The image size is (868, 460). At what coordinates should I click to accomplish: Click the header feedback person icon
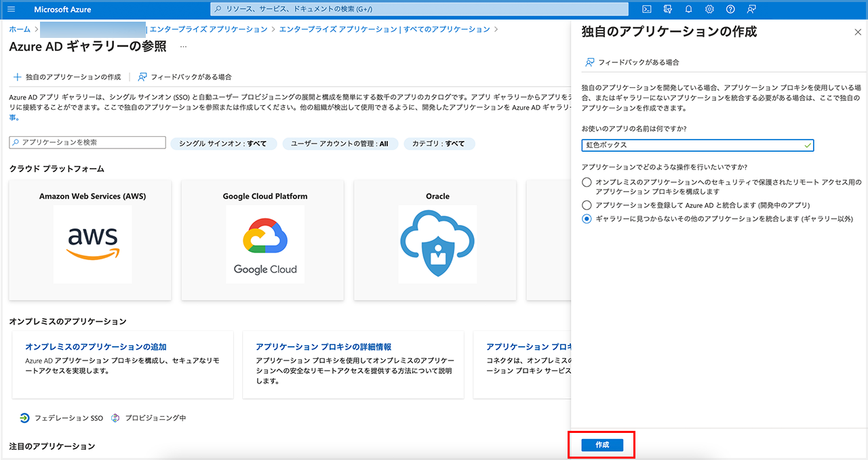point(751,9)
